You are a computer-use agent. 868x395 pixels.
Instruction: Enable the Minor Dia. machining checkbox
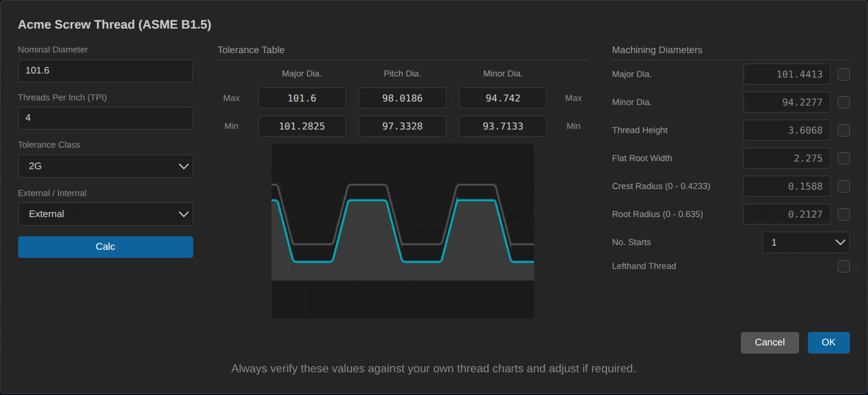click(x=843, y=103)
